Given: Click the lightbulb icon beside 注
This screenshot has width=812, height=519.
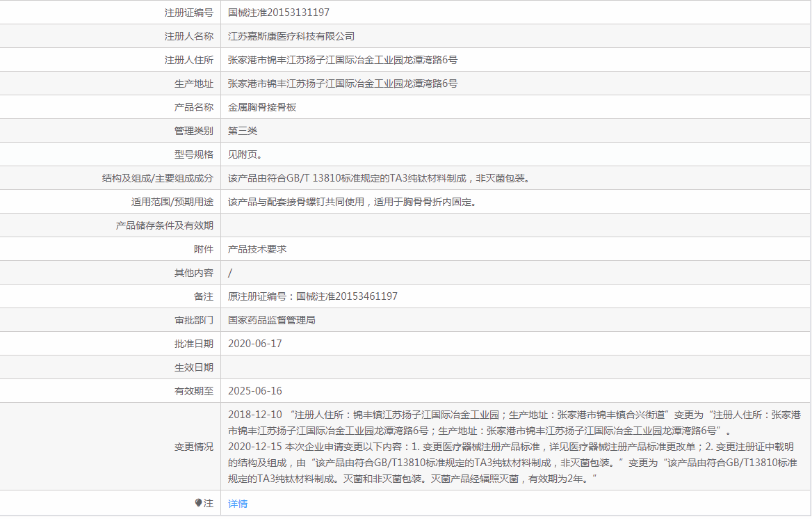Looking at the screenshot, I should coord(198,503).
